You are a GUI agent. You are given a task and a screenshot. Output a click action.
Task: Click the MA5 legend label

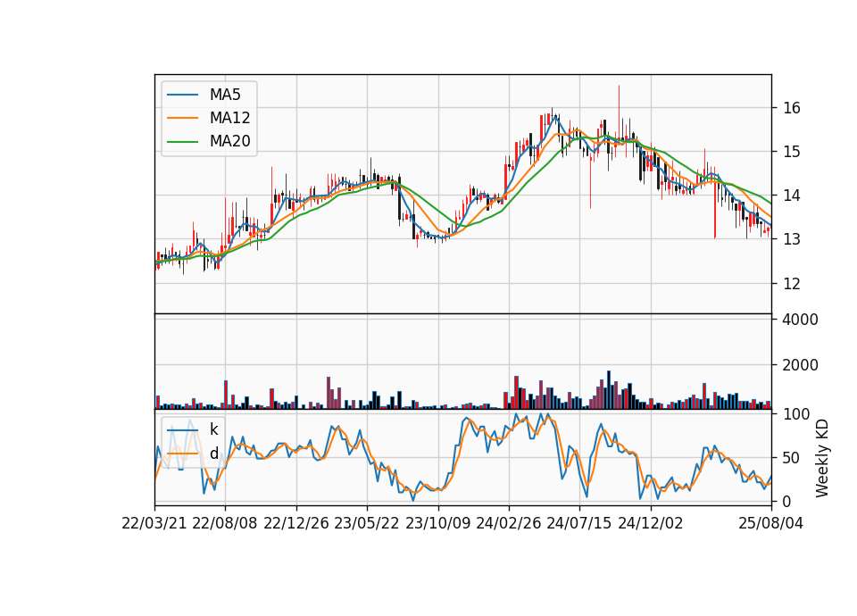click(225, 95)
